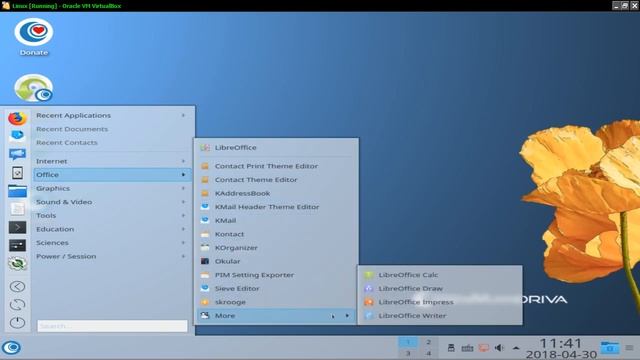Image resolution: width=640 pixels, height=360 pixels.
Task: Open the volume speaker tray icon
Action: click(499, 348)
